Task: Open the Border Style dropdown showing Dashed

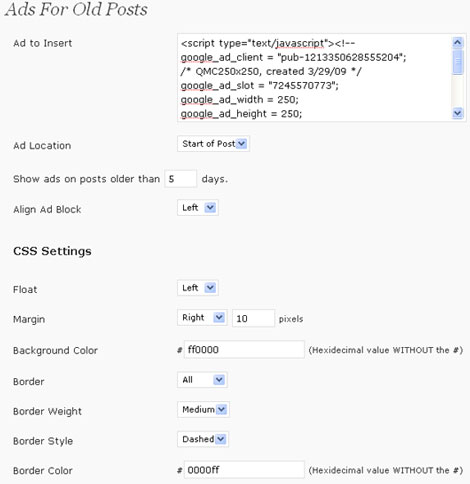Action: pos(203,439)
